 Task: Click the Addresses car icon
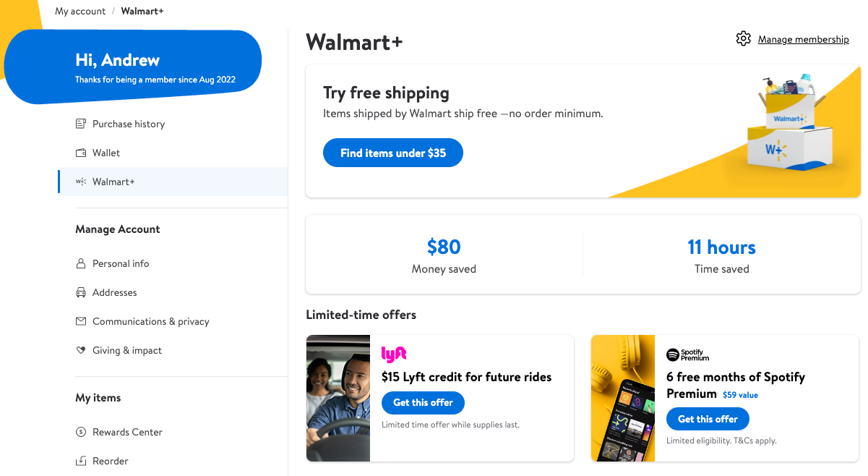(x=81, y=292)
